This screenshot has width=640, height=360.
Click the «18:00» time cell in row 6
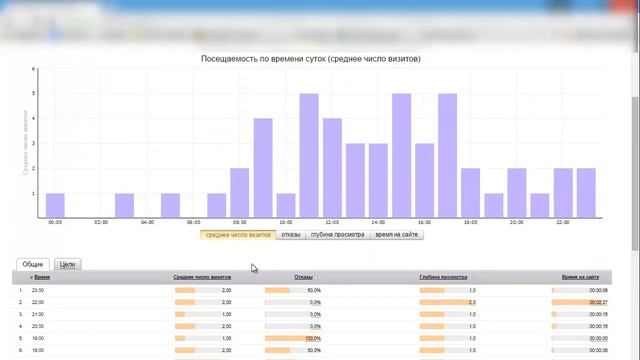click(x=38, y=350)
